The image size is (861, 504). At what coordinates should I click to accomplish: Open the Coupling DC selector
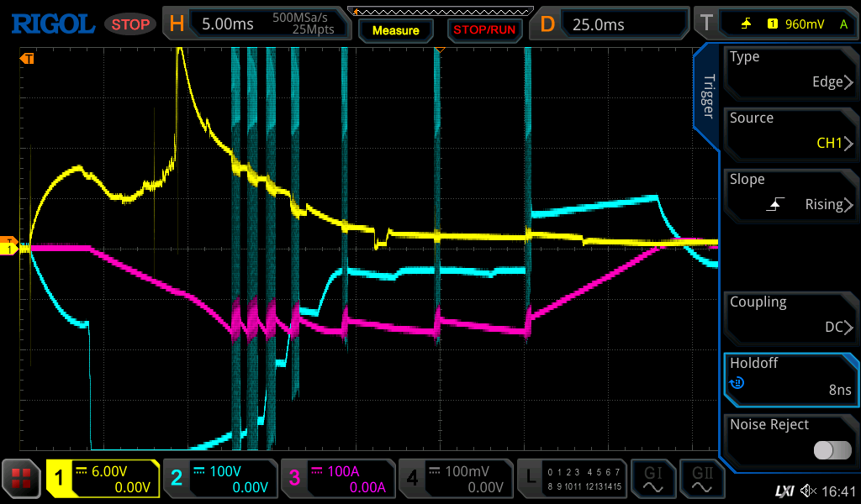(x=790, y=315)
